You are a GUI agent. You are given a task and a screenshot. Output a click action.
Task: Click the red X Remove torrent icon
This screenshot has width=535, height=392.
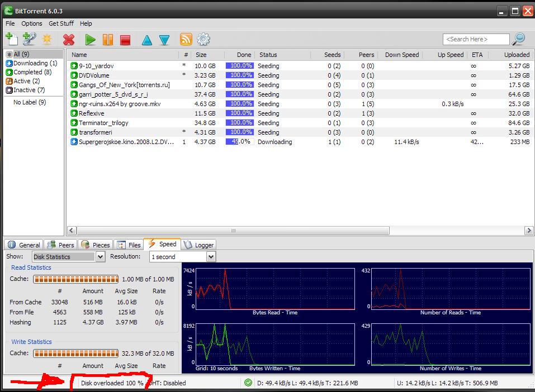(69, 40)
